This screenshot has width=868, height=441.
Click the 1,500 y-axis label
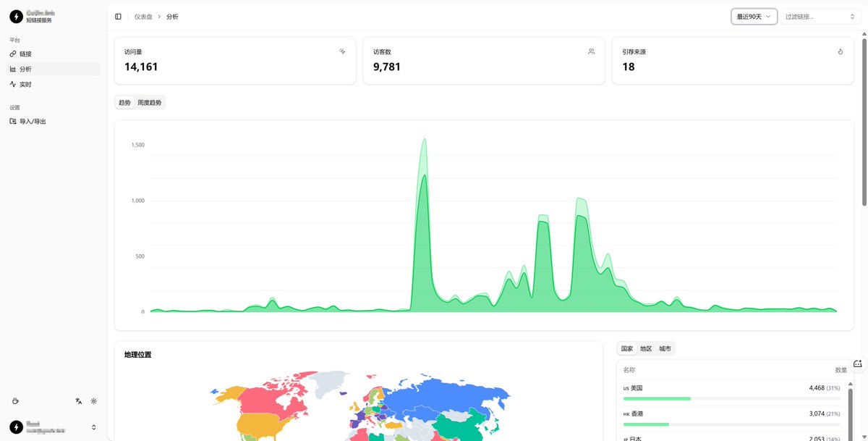[x=137, y=145]
